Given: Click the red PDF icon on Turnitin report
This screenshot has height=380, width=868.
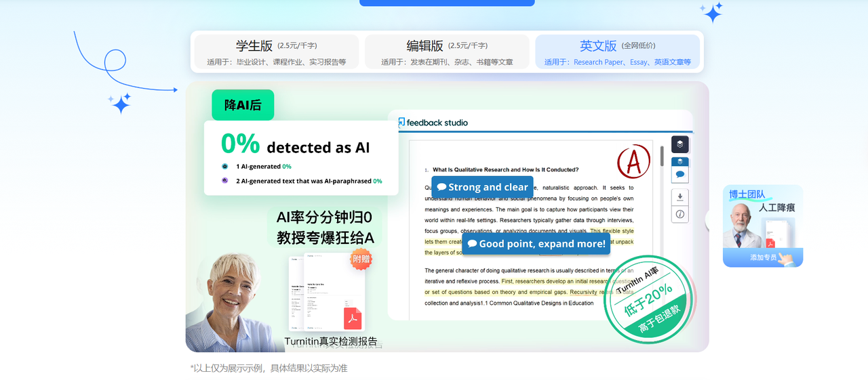Looking at the screenshot, I should 353,318.
